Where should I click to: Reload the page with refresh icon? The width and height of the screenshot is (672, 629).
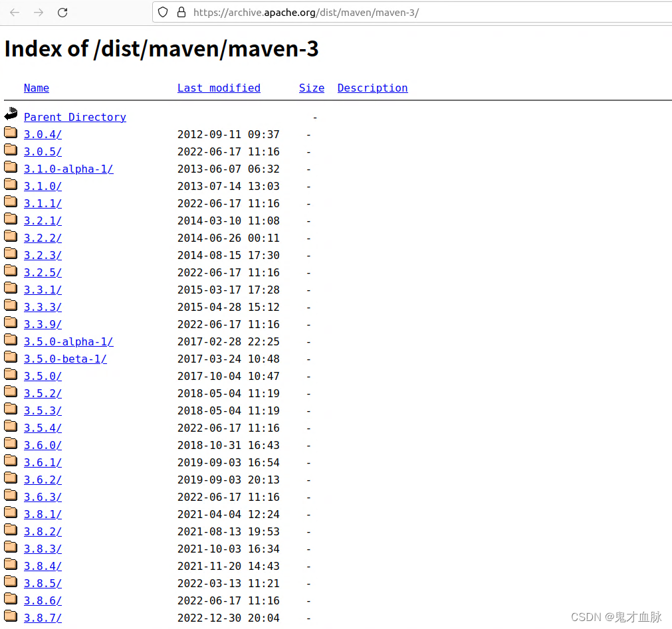pyautogui.click(x=62, y=13)
